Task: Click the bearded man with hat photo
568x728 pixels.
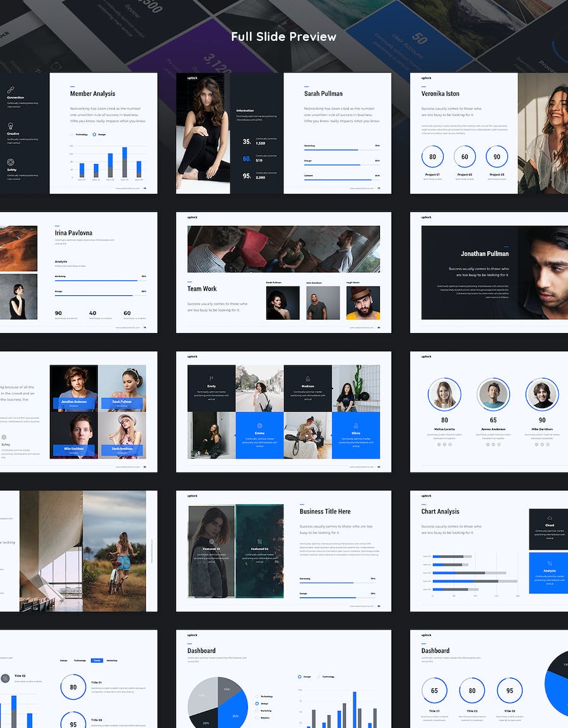Action: click(363, 303)
